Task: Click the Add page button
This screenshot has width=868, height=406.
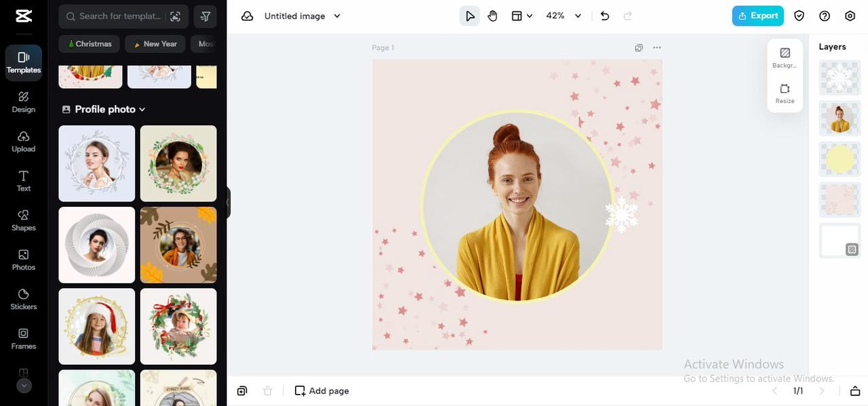Action: (x=321, y=391)
